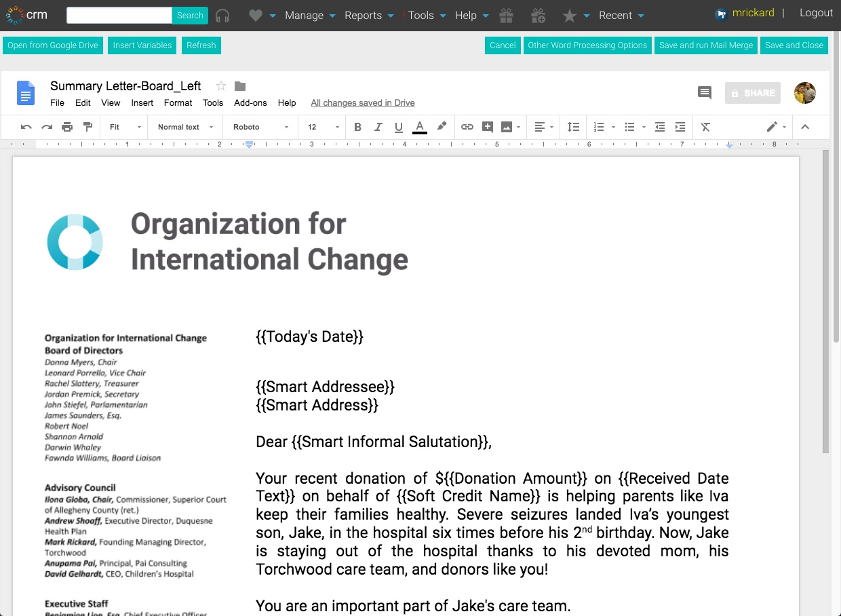Click the heart icon in CRM bar
The width and height of the screenshot is (841, 616).
(255, 15)
